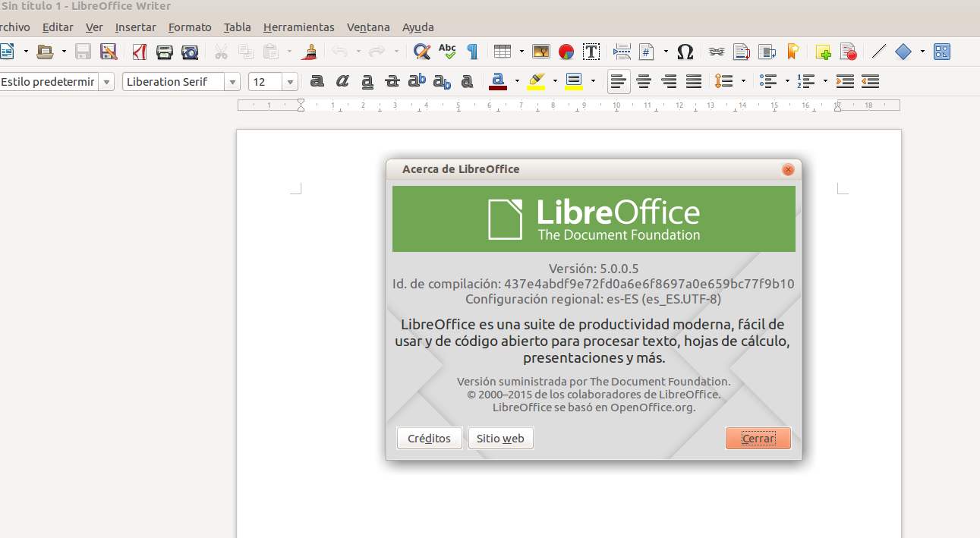Open the Herramientas menu
This screenshot has width=980, height=538.
[298, 27]
